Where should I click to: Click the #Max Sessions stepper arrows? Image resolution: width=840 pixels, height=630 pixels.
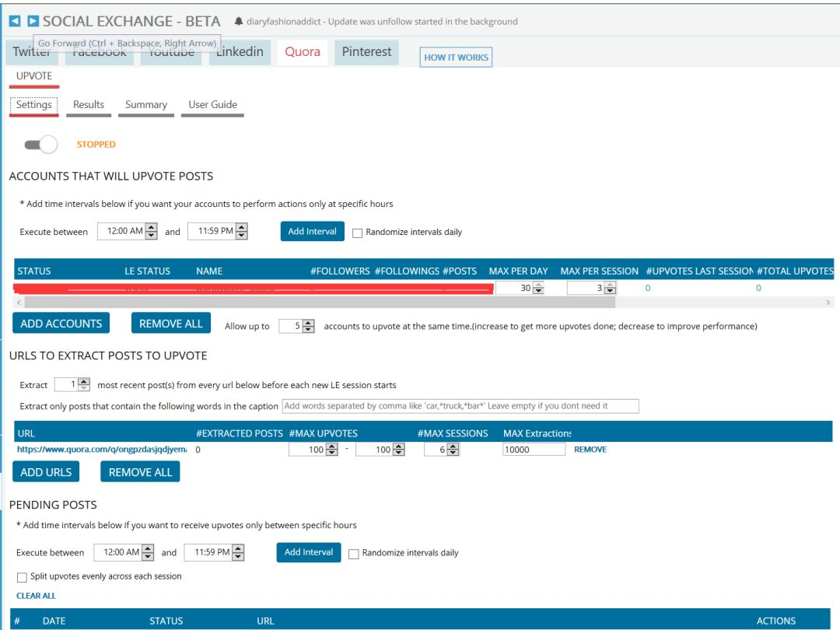453,450
